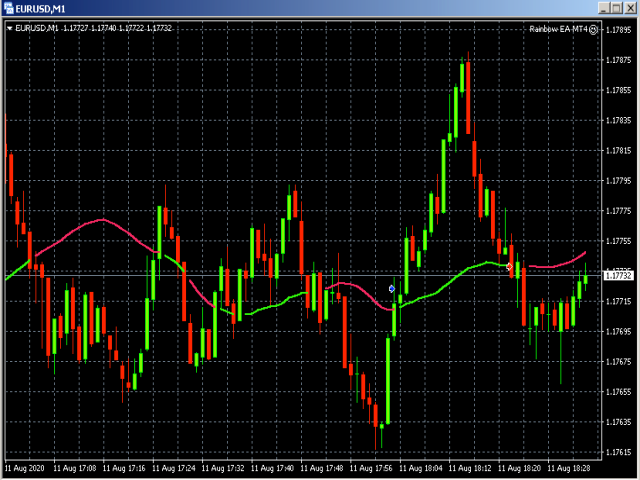Click the 11 Aug 17:48 time label
The image size is (640, 480).
(322, 468)
